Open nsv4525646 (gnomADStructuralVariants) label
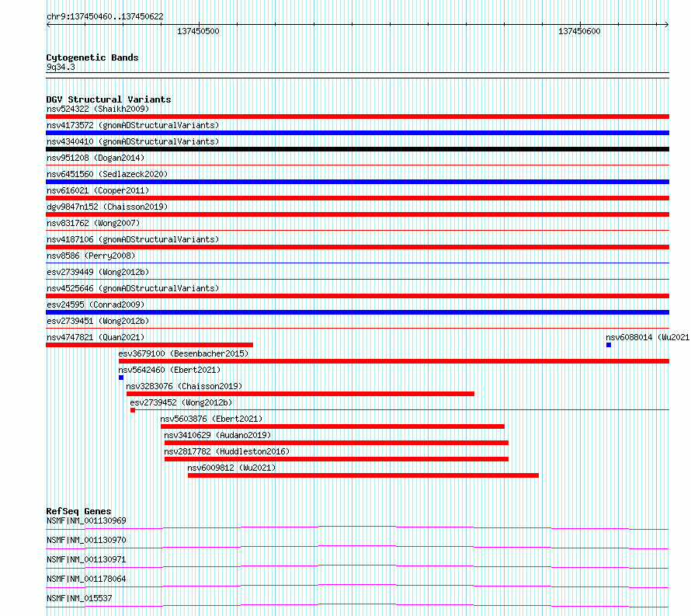Screen dimensions: 691x616 [133, 288]
